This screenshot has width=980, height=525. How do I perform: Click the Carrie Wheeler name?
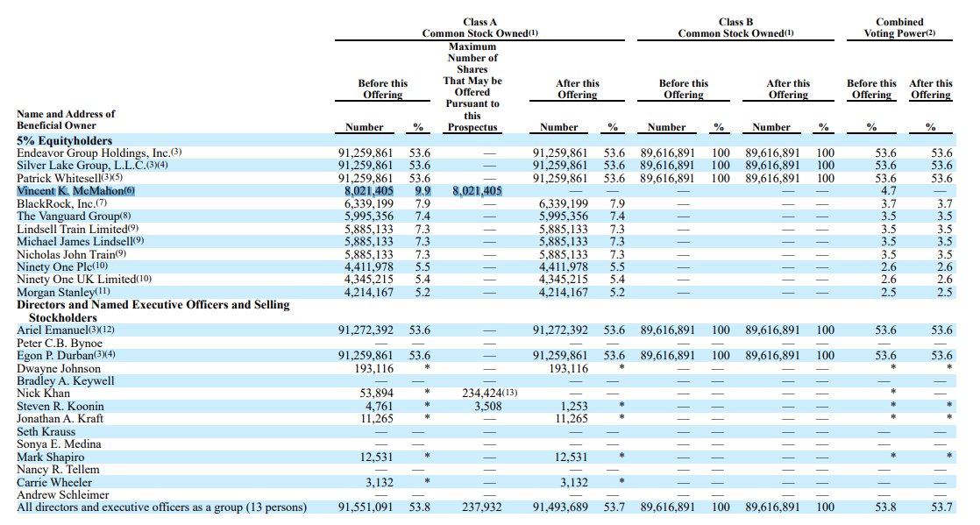(53, 483)
